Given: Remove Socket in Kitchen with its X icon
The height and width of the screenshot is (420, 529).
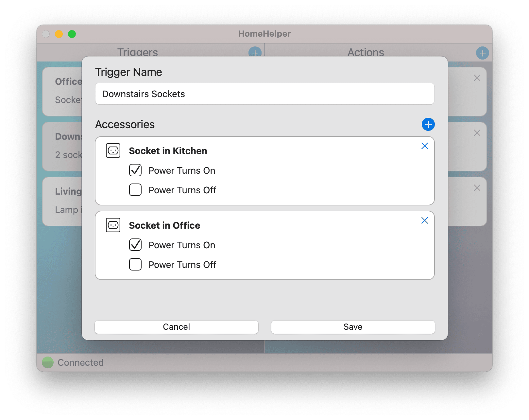Looking at the screenshot, I should 425,146.
